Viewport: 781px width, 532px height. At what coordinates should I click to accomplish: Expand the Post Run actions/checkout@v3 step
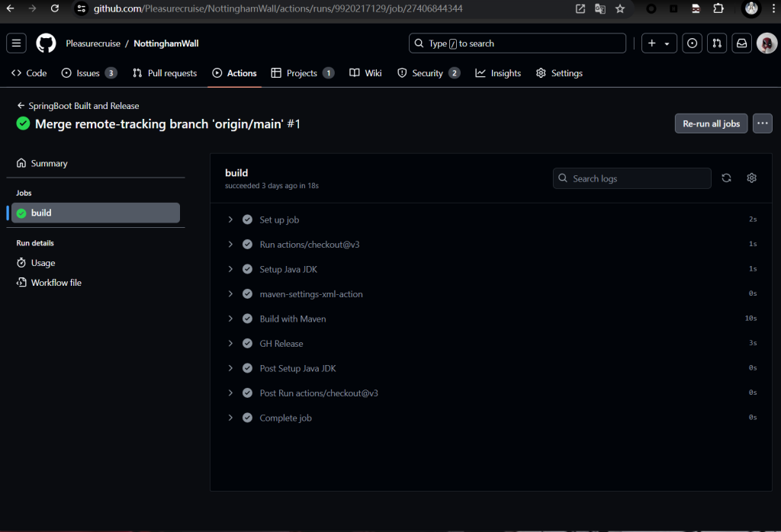point(230,393)
